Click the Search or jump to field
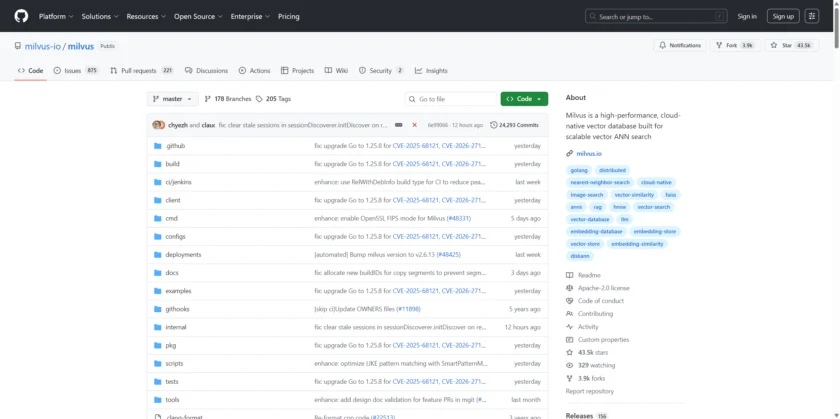Screen dimensions: 840x419 657,17
